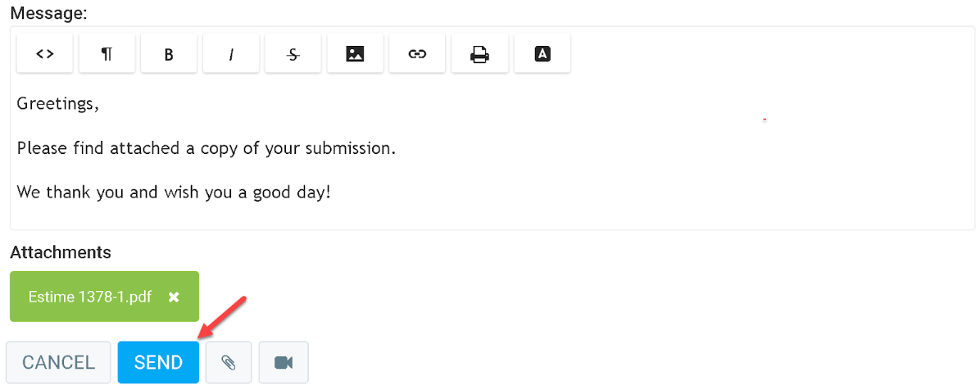Remove the Estime 1378-1.pdf attachment
Viewport: 980px width, 390px height.
174,297
